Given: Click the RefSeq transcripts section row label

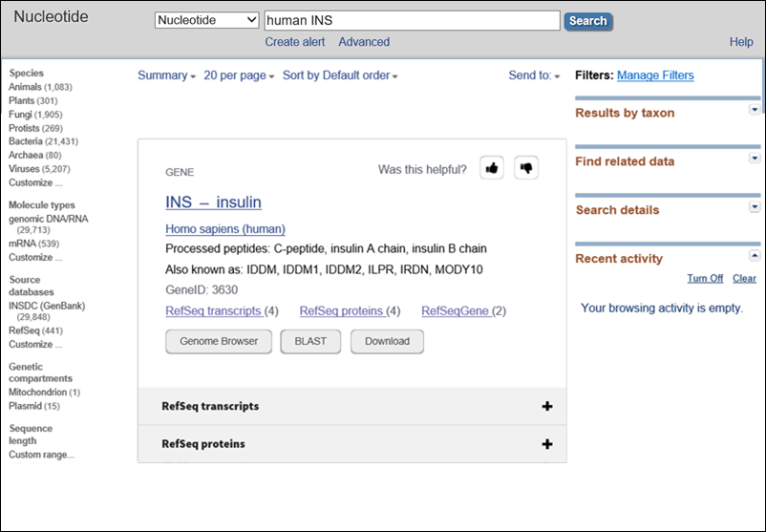Looking at the screenshot, I should point(210,406).
